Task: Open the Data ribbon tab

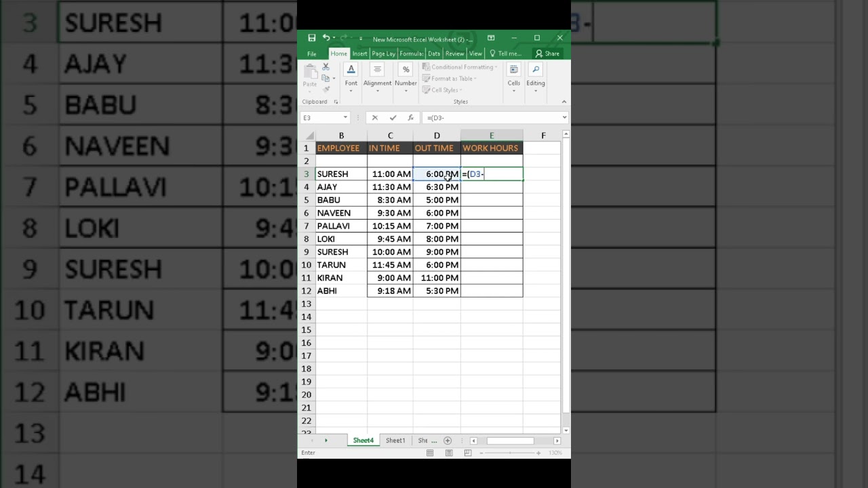Action: [x=434, y=54]
